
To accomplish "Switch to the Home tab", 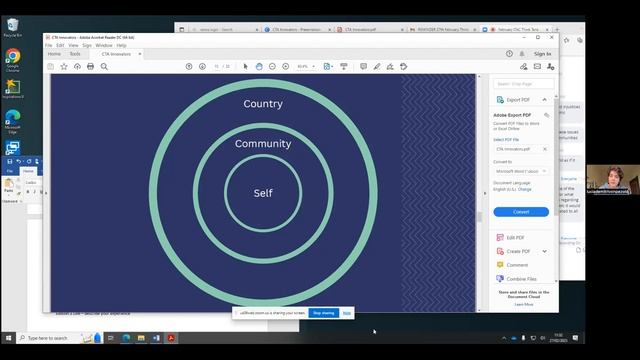I will point(54,54).
